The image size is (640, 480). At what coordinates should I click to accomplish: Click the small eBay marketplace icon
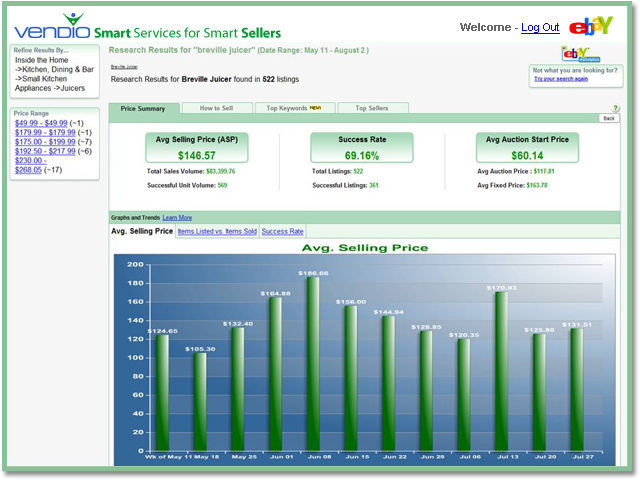tap(580, 54)
